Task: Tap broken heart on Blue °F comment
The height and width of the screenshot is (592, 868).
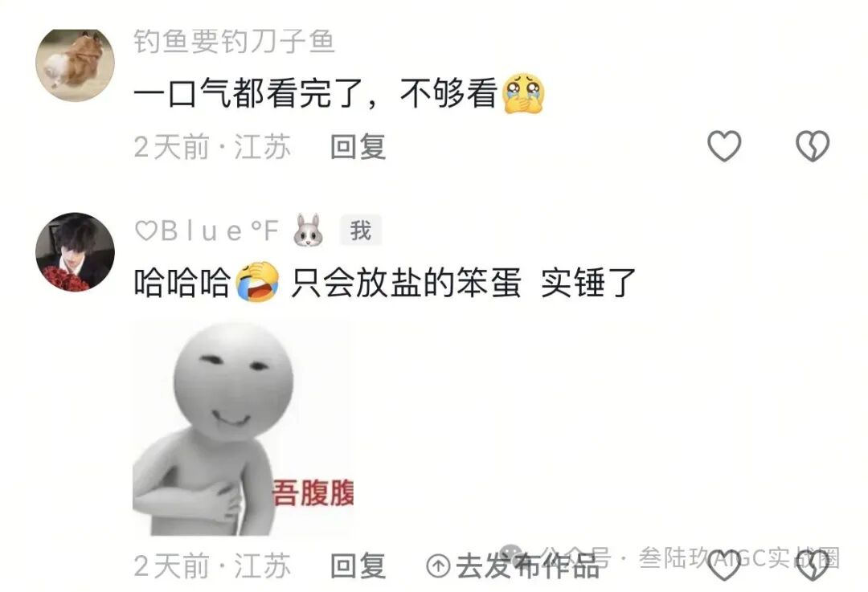Action: (x=812, y=565)
